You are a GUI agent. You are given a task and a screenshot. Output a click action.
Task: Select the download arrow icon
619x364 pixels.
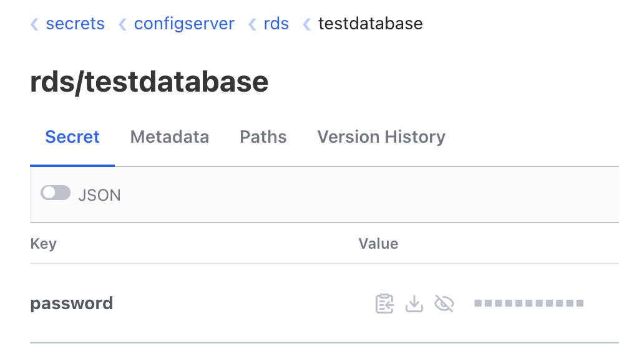(x=414, y=304)
